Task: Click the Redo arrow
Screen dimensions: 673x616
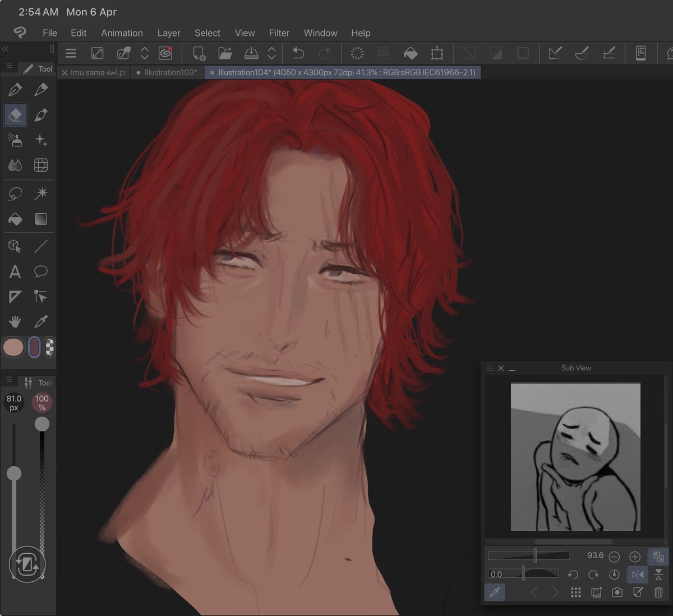Action: (x=325, y=53)
